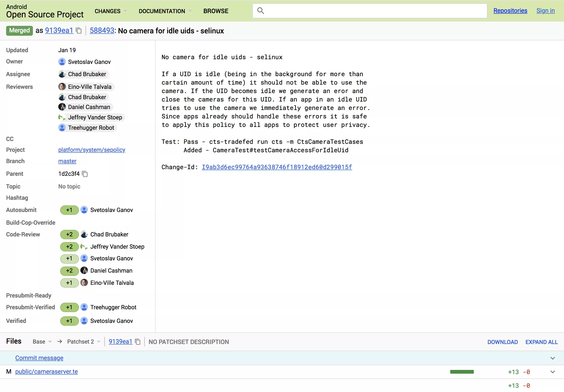Screen dimensions: 564x392
Task: Click the 'No topic' text
Action: pos(69,186)
